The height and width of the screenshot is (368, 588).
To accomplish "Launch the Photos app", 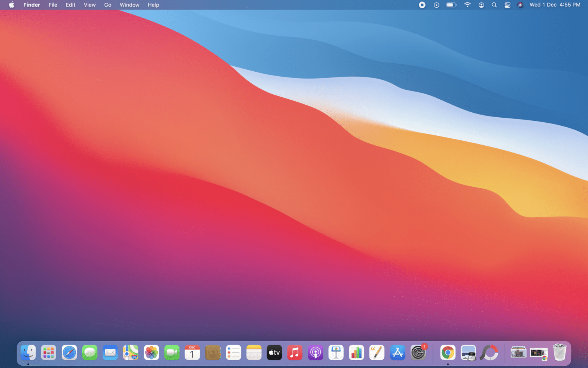I will 151,352.
